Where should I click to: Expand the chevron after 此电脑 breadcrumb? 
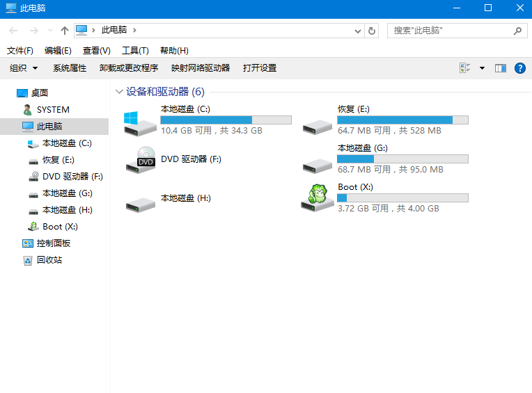pos(134,30)
